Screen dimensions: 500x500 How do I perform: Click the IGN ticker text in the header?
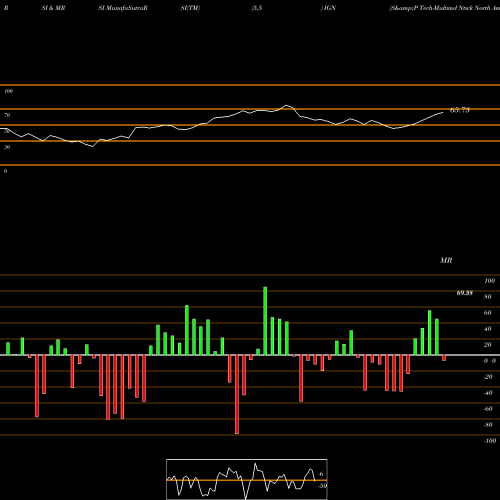click(329, 8)
